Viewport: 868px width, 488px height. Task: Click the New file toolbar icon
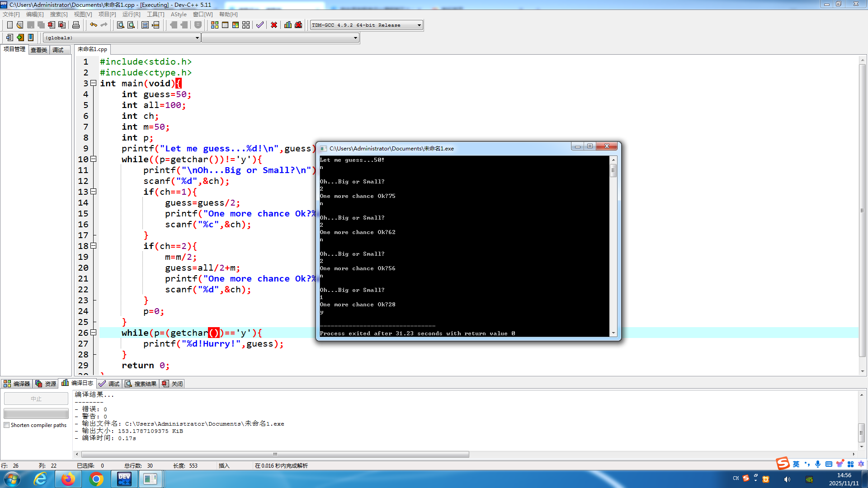[9, 25]
